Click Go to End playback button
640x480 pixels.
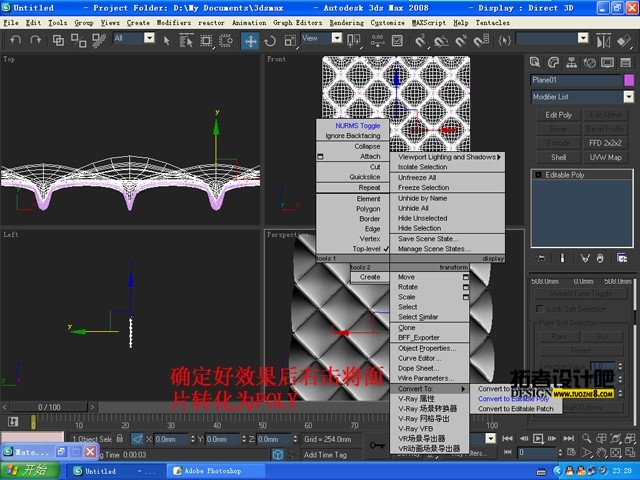(569, 438)
